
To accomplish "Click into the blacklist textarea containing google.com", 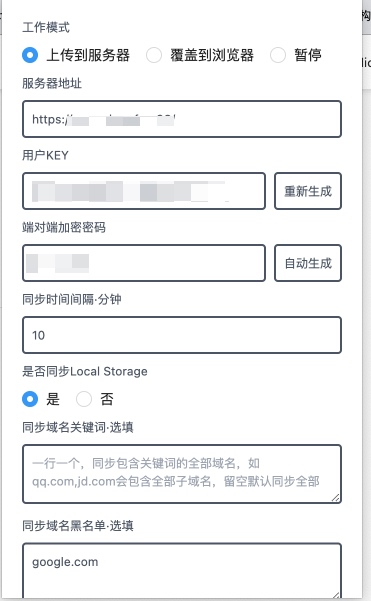I will 182,571.
